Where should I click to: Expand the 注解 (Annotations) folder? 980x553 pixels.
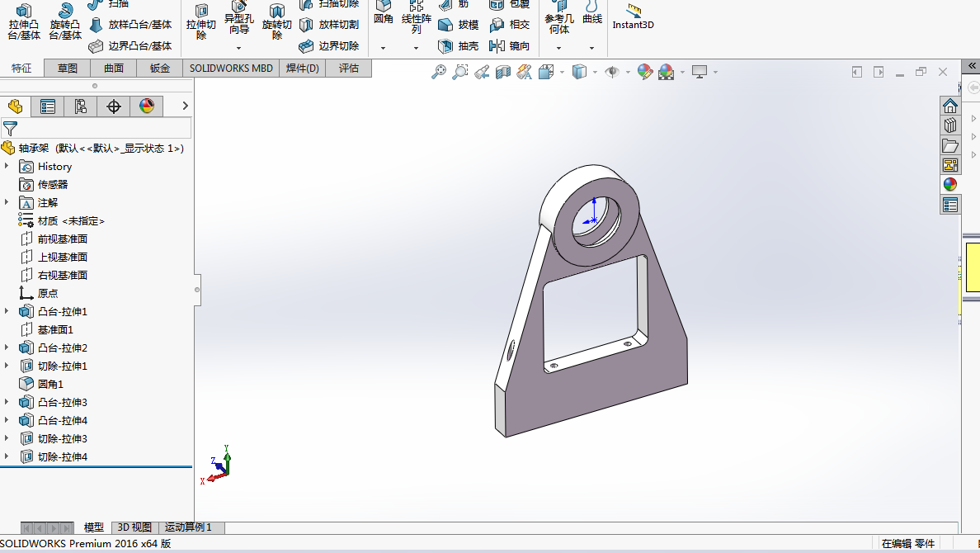click(7, 202)
